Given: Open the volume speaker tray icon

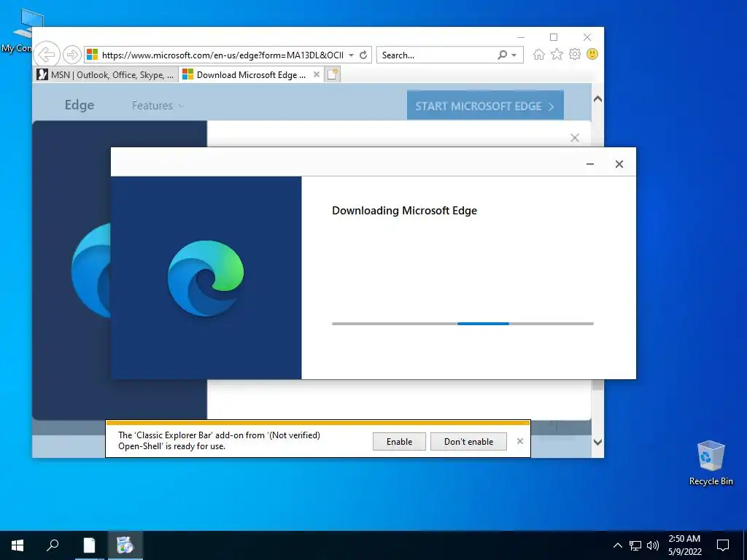Looking at the screenshot, I should pyautogui.click(x=653, y=545).
